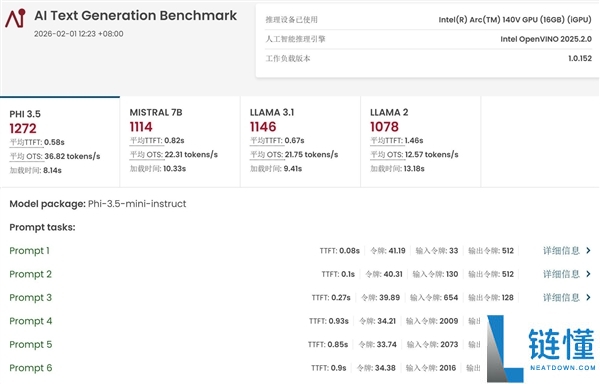Screen dimensions: 600x384
Task: Open Prompt 4 task entry
Action: pos(31,321)
